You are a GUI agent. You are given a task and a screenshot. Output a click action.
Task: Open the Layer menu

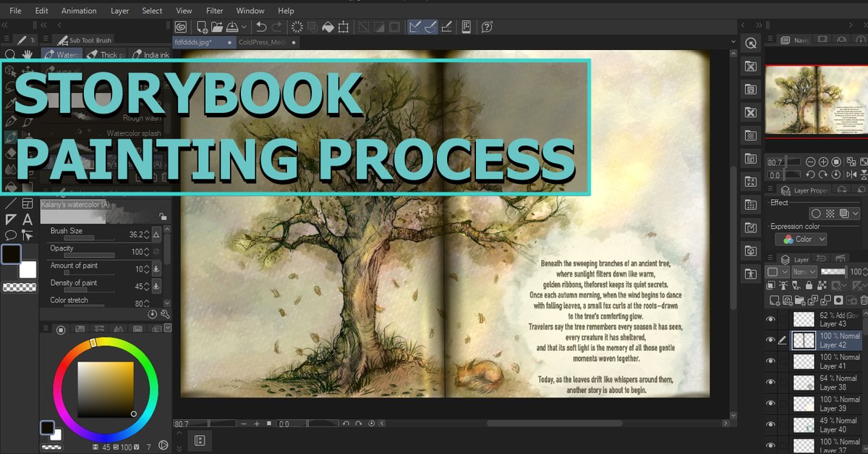tap(120, 11)
